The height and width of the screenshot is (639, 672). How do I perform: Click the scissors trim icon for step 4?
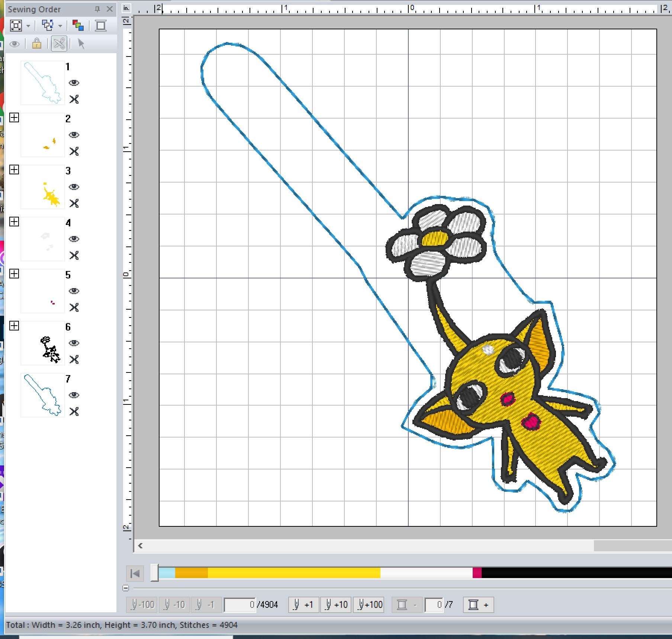[x=74, y=255]
